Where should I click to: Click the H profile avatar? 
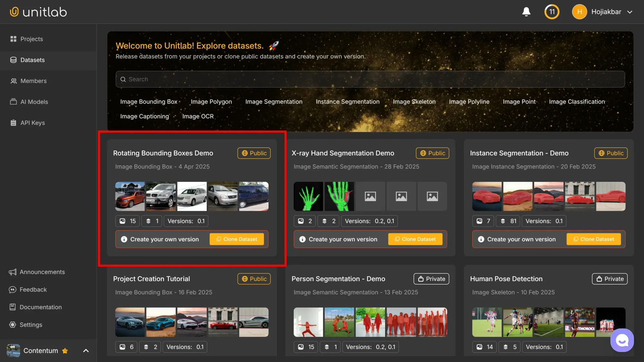point(579,12)
